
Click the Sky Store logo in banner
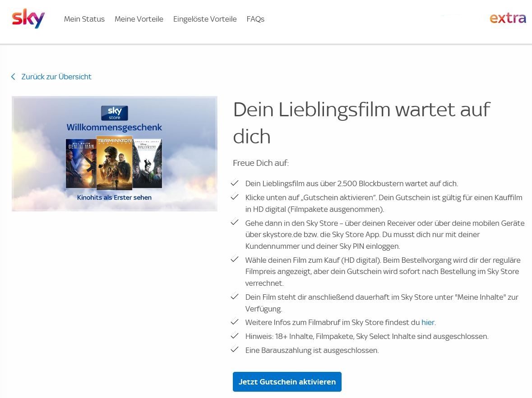coord(114,113)
